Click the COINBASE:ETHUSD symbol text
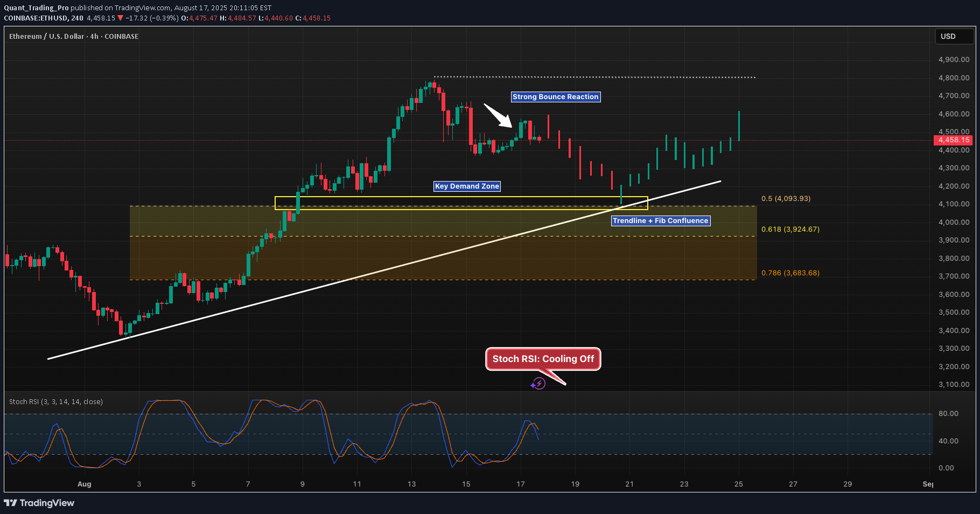This screenshot has width=980, height=514. pos(36,18)
